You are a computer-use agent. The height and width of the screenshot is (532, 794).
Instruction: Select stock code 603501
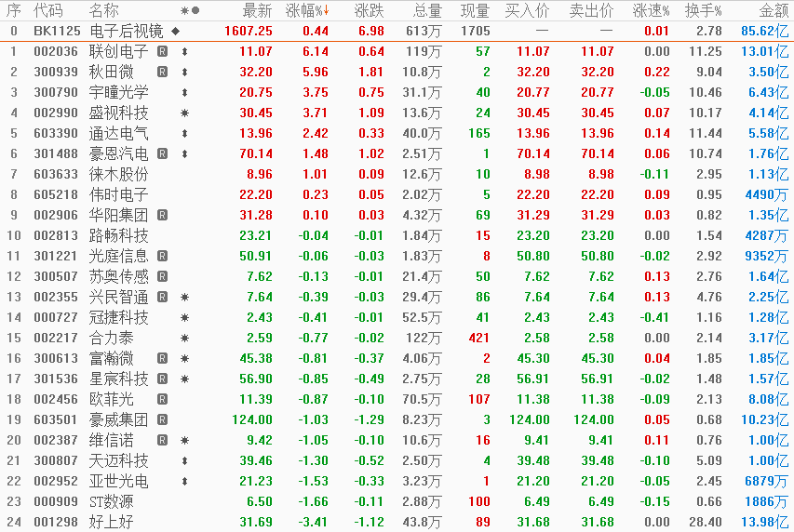[56, 419]
